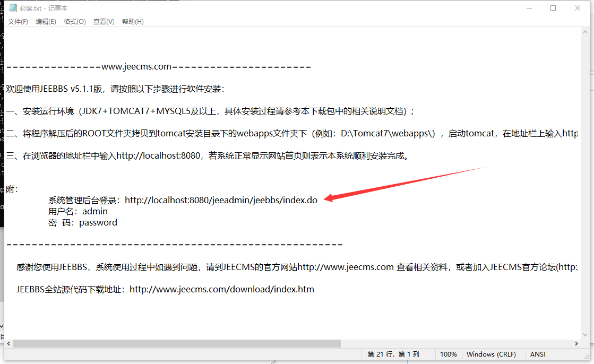Click the JDK7+TOMCAT7+MYSQL5 step one line

(x=210, y=111)
